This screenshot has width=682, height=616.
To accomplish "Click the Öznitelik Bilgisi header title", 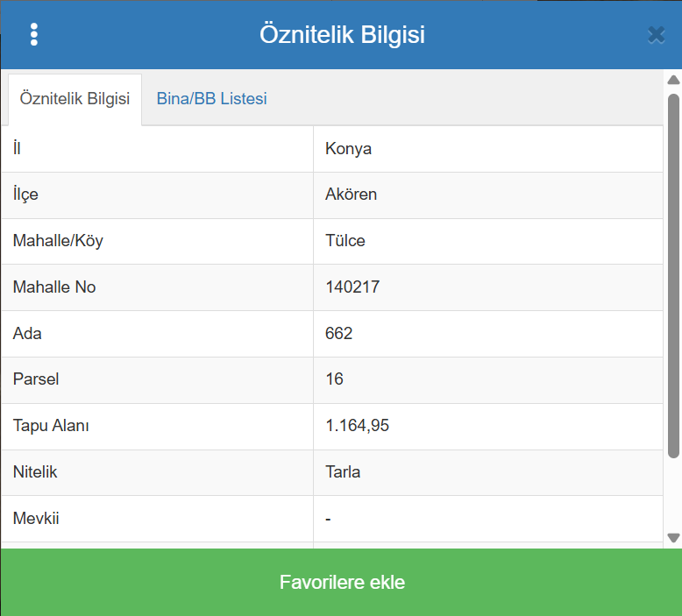I will tap(342, 35).
